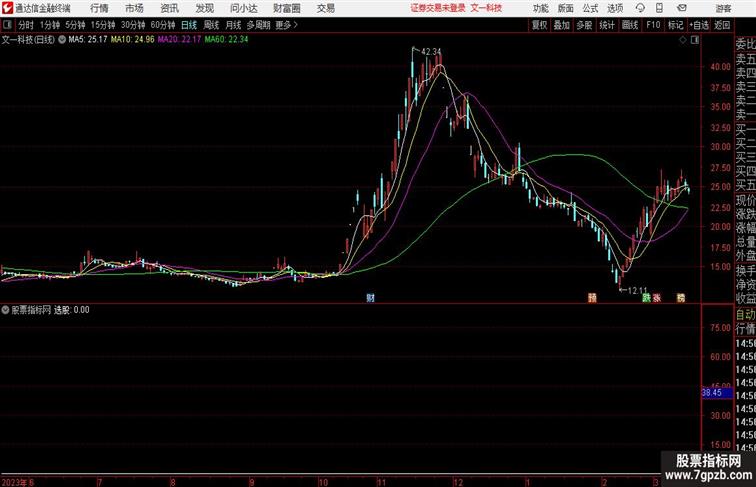Open the 选项 menu
Screen dimensions: 756x487
click(x=615, y=8)
